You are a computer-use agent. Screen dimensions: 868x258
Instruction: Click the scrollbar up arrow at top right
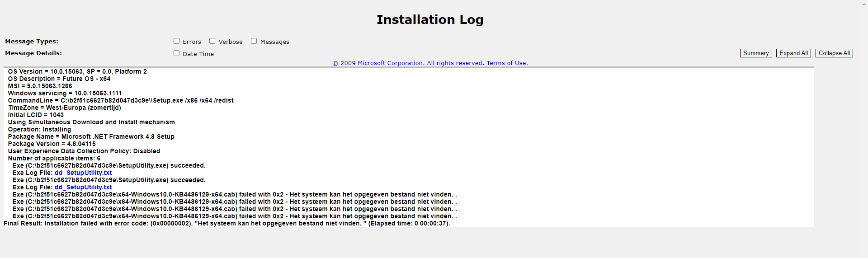tap(864, 4)
